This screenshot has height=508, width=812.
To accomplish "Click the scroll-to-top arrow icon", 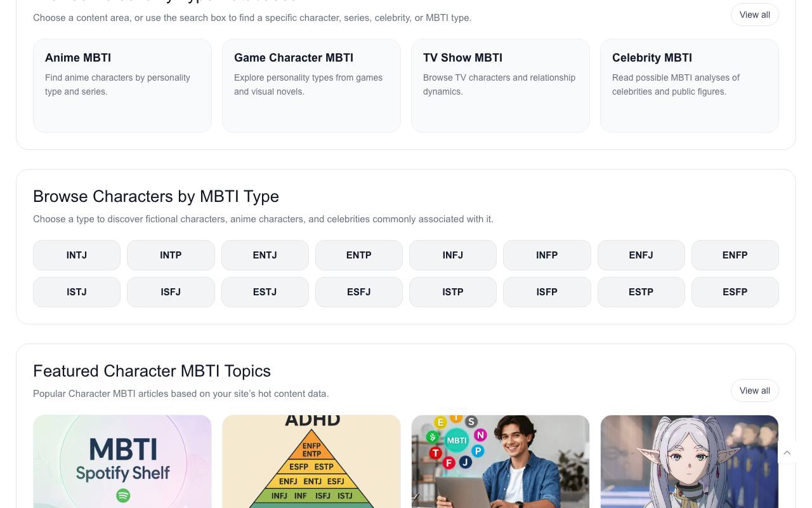I will [x=787, y=453].
